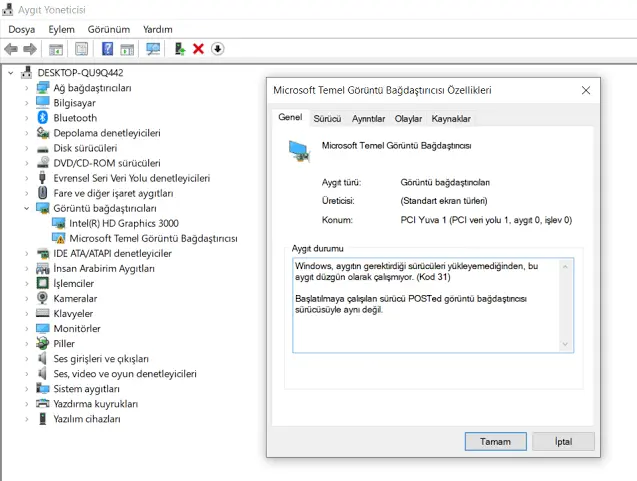
Task: Expand the Depolama denetleyicileri arrow
Action: (x=26, y=133)
